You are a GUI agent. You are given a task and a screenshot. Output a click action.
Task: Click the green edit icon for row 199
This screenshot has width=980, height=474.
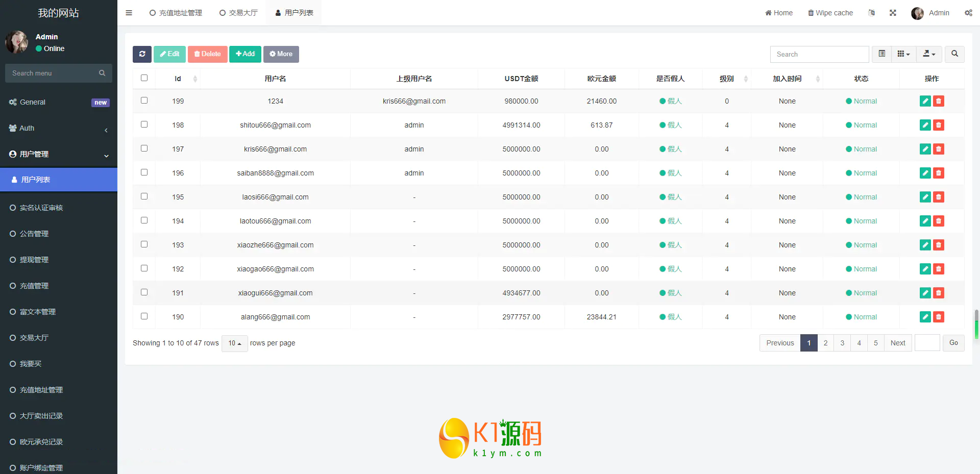925,101
